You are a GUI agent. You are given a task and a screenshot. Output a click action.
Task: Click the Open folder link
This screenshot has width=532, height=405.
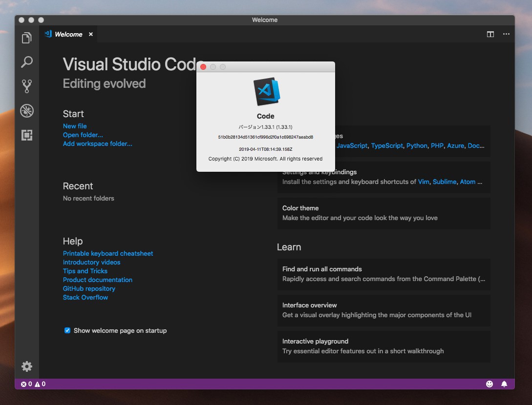tap(83, 135)
